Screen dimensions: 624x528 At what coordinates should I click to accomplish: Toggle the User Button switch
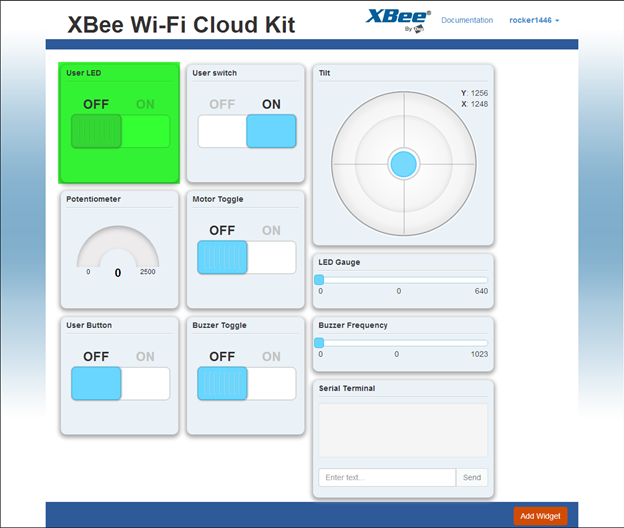[x=121, y=383]
